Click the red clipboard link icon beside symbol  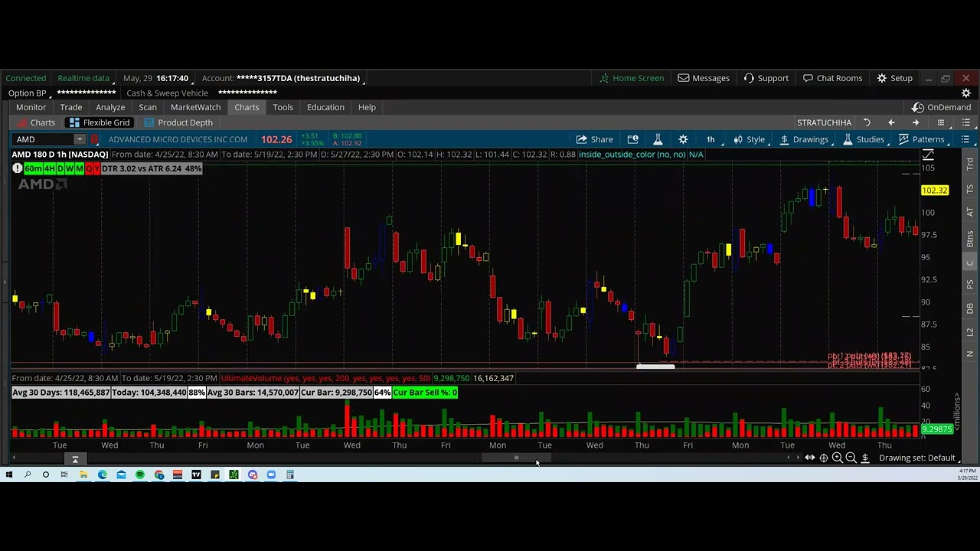[x=94, y=139]
